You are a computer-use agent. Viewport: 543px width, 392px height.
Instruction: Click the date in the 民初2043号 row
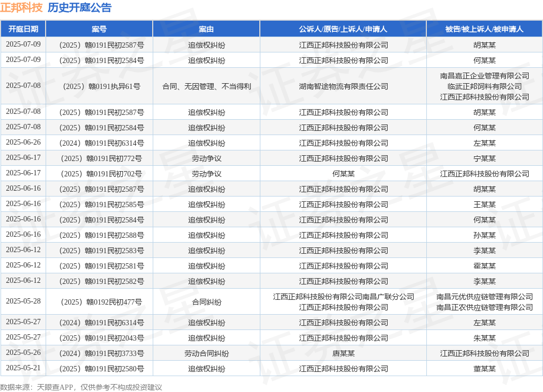tap(23, 337)
